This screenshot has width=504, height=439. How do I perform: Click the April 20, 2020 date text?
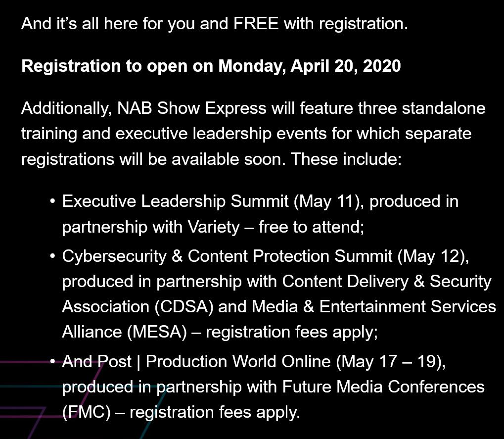pyautogui.click(x=346, y=66)
